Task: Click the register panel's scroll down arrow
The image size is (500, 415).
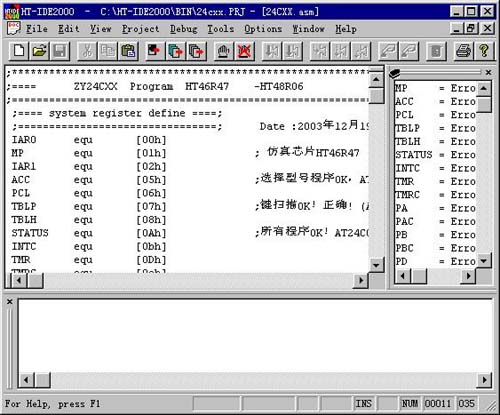Action: pos(484,260)
